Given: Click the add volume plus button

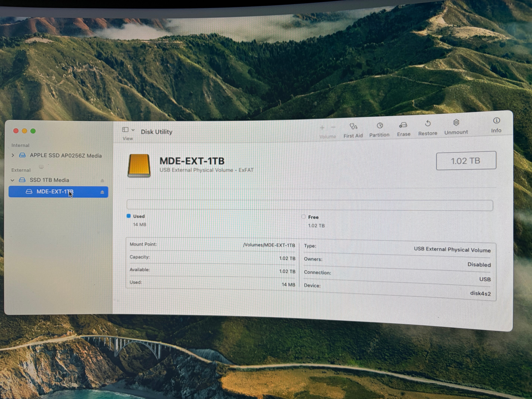Looking at the screenshot, I should [322, 128].
